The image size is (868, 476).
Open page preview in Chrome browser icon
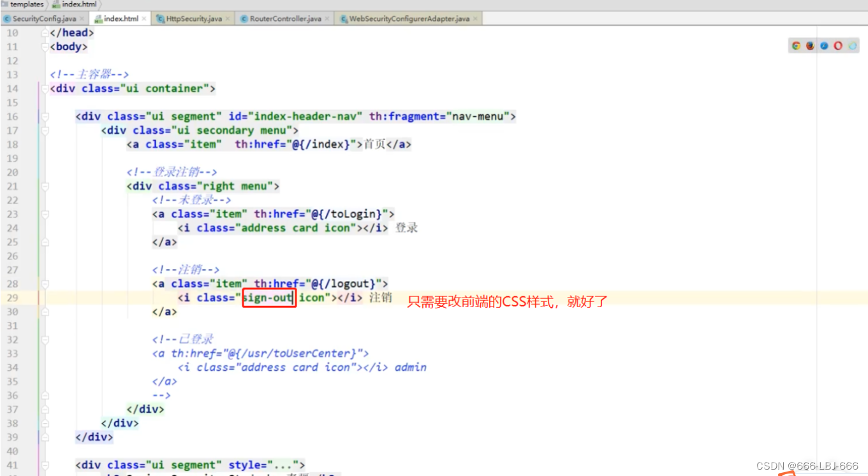(796, 46)
